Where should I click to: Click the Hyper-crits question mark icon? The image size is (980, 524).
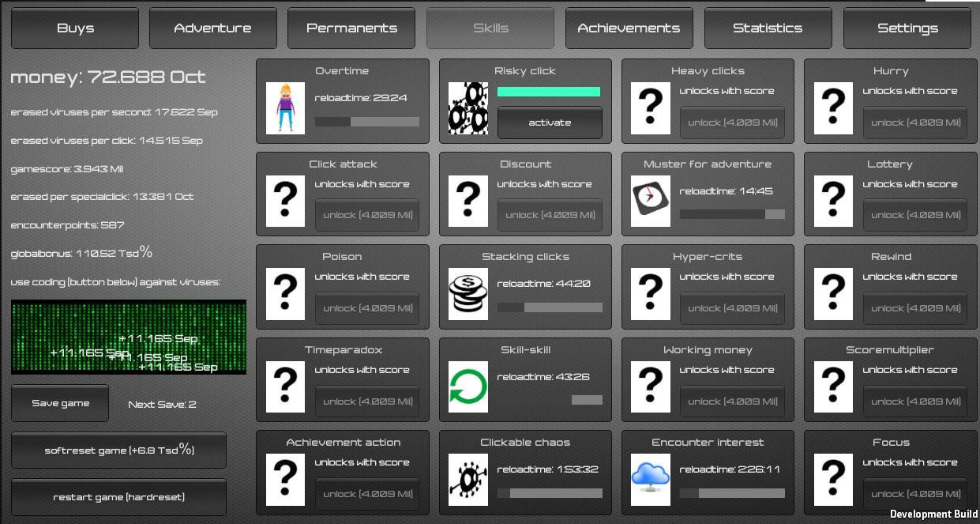[x=651, y=294]
